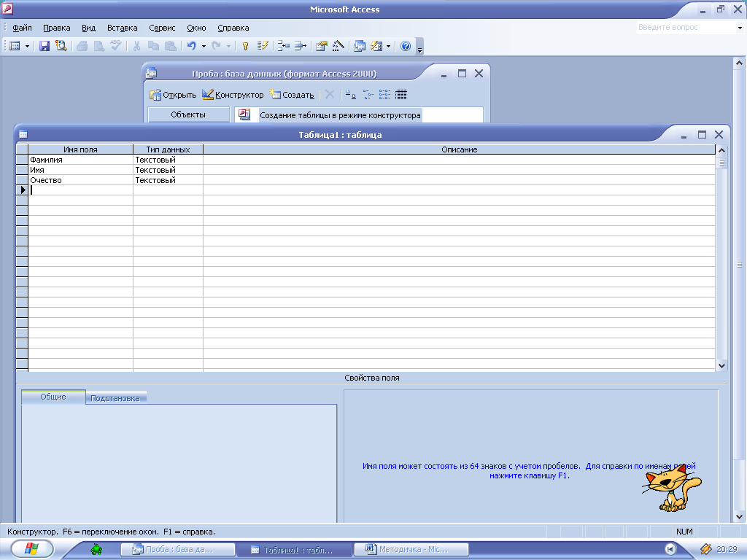The height and width of the screenshot is (560, 747).
Task: Click the blue Help question mark icon
Action: tap(406, 46)
